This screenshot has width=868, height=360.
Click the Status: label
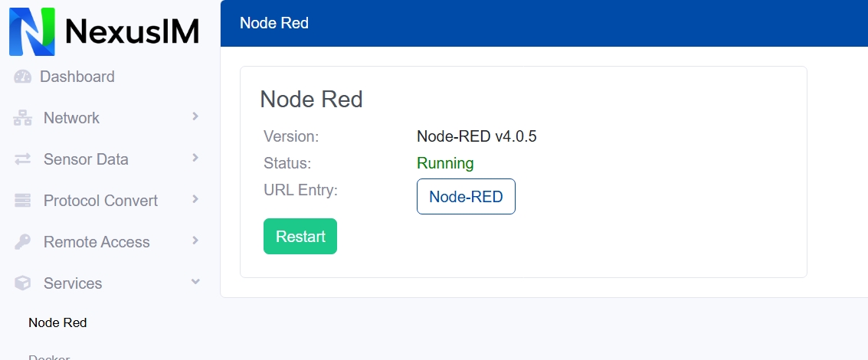click(287, 163)
